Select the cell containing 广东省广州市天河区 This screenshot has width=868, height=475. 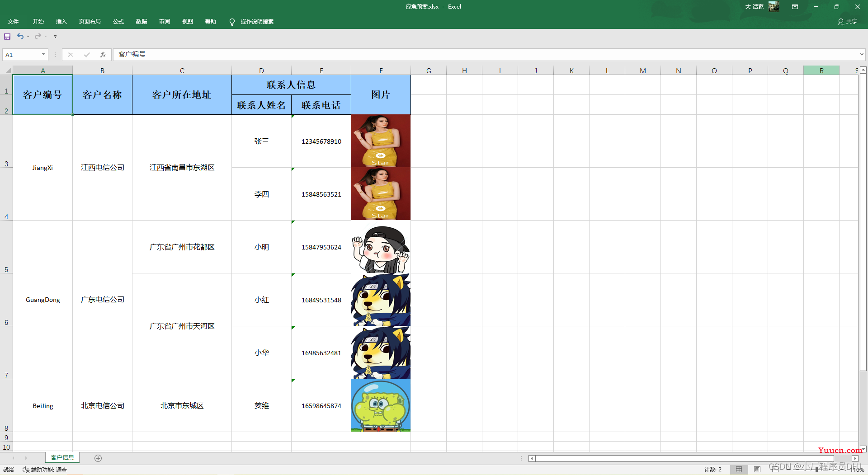coord(182,326)
